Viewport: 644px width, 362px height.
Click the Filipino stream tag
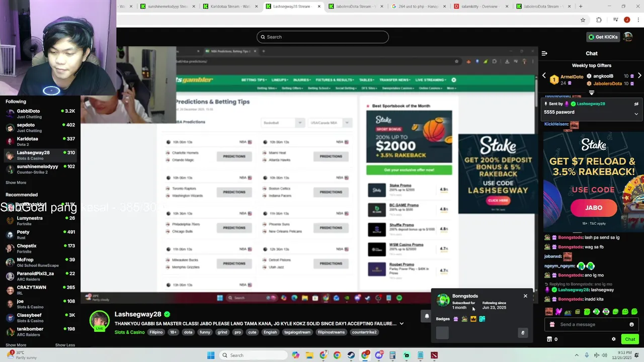coord(156,332)
